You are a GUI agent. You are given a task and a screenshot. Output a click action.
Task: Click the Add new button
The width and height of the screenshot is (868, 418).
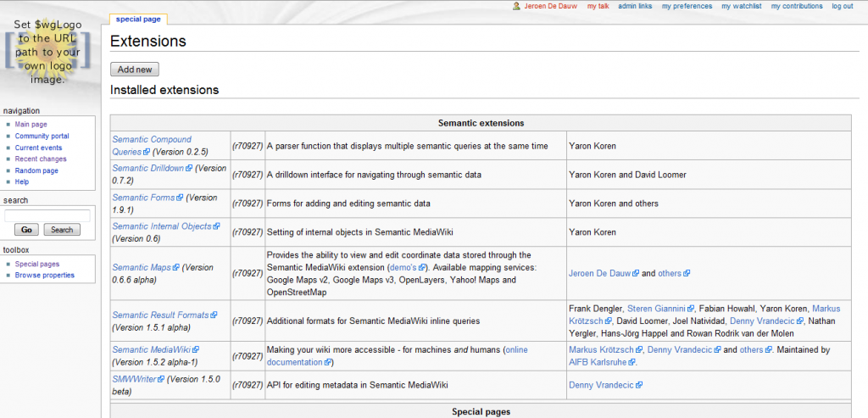135,70
